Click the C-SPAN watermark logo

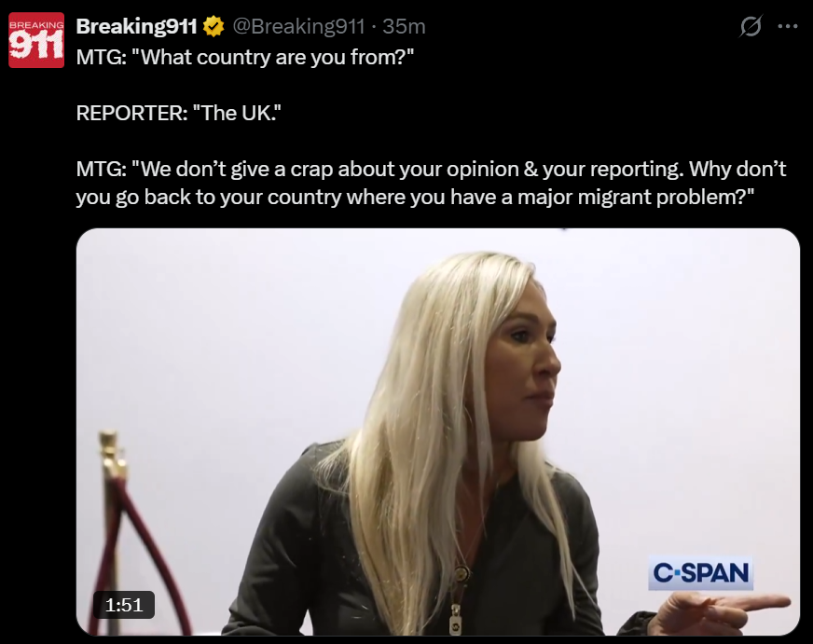pos(700,573)
